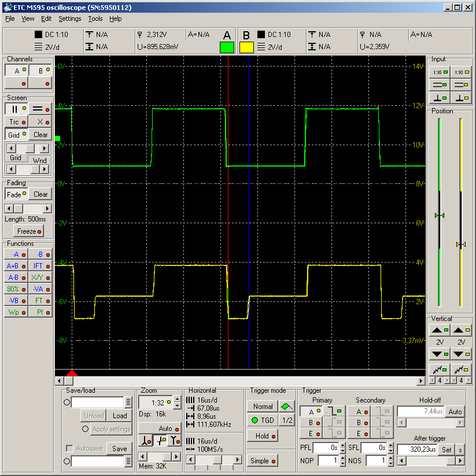Click the 1:10 attenuation icon for channel A input

(440, 72)
